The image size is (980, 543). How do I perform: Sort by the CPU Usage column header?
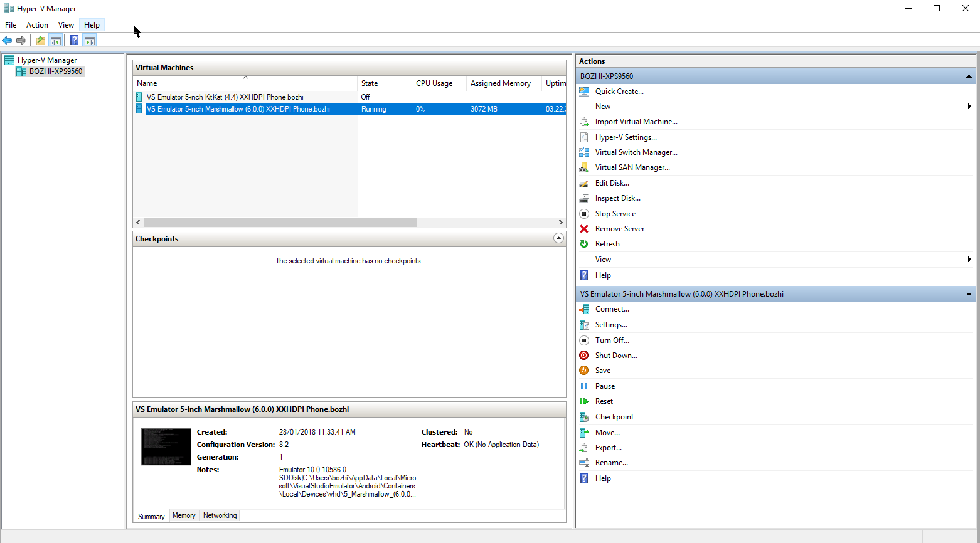click(439, 83)
